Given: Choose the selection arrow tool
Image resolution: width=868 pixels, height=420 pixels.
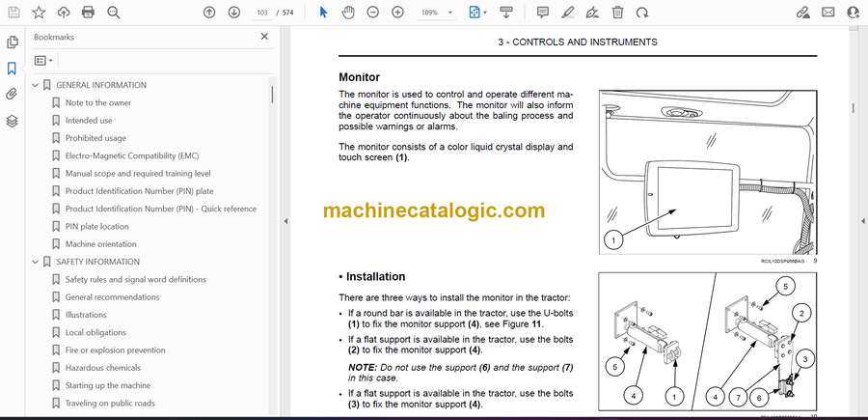Looking at the screenshot, I should tap(324, 13).
